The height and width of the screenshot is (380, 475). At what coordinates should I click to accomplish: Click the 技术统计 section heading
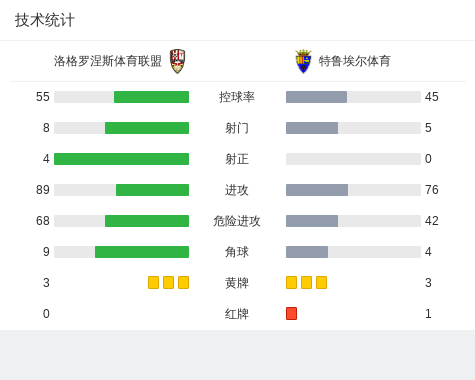(45, 20)
